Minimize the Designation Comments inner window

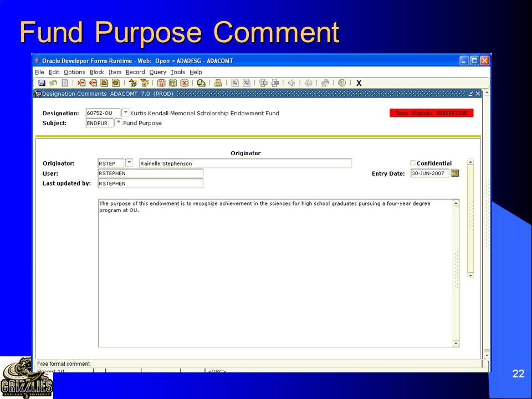coord(470,93)
